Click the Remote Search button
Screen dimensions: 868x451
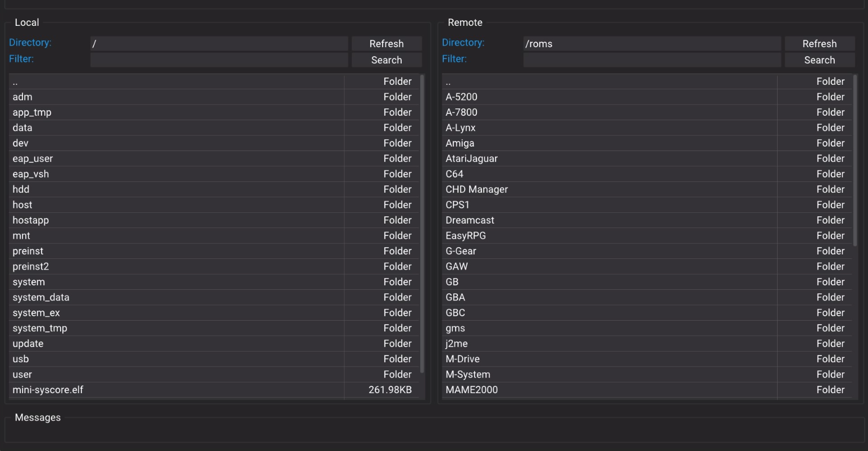click(819, 60)
